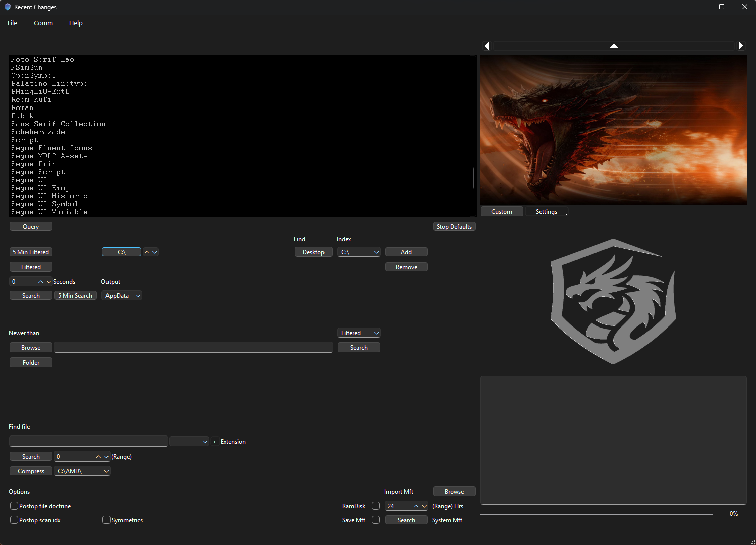This screenshot has width=756, height=545.
Task: Click the Query button
Action: (31, 227)
